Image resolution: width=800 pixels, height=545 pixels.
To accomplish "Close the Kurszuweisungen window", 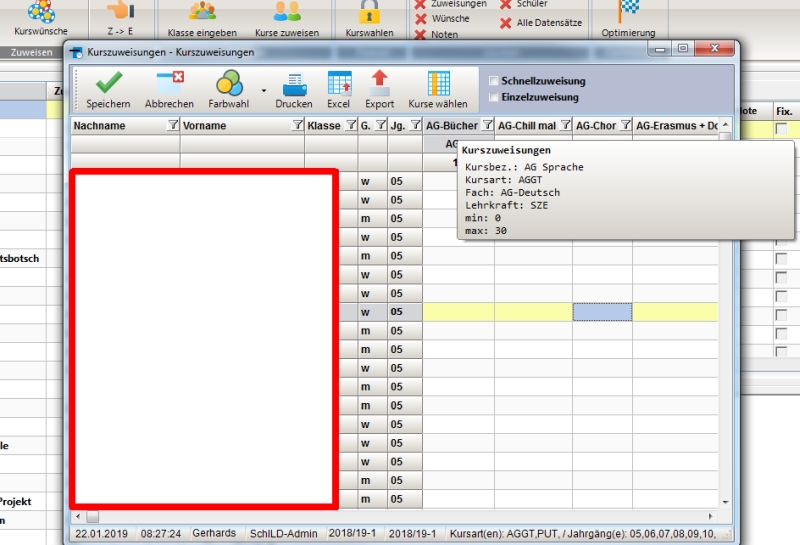I will tap(714, 48).
